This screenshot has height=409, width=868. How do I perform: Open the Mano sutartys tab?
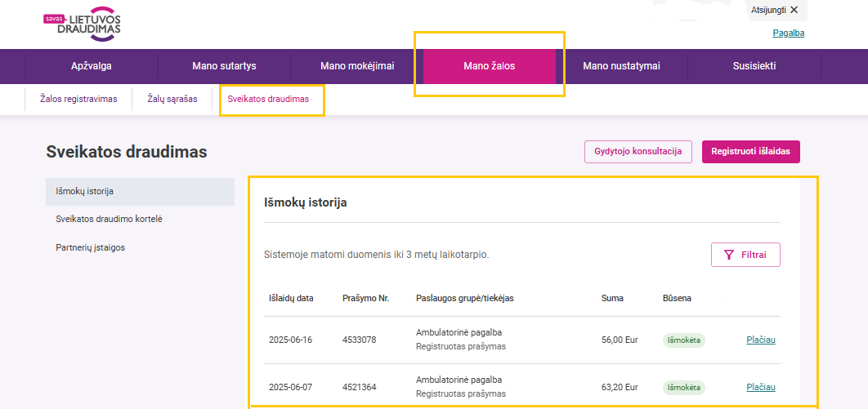[x=224, y=66]
